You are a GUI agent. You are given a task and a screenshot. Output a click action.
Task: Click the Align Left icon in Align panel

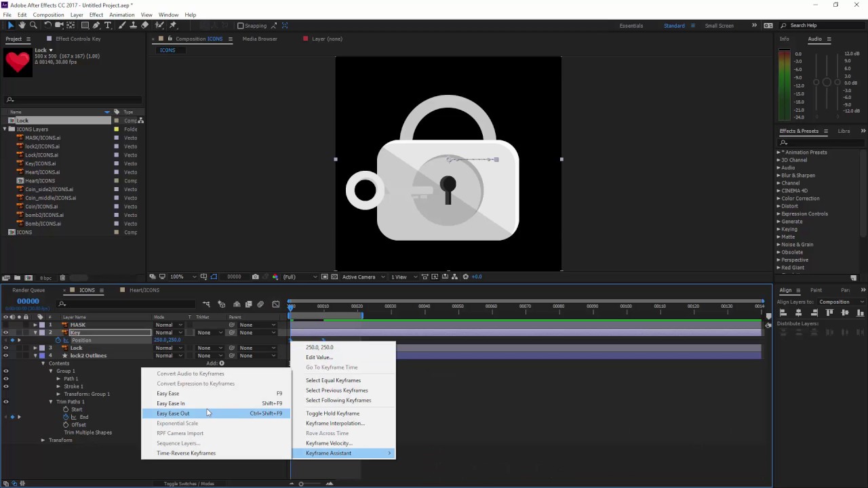[x=783, y=312]
